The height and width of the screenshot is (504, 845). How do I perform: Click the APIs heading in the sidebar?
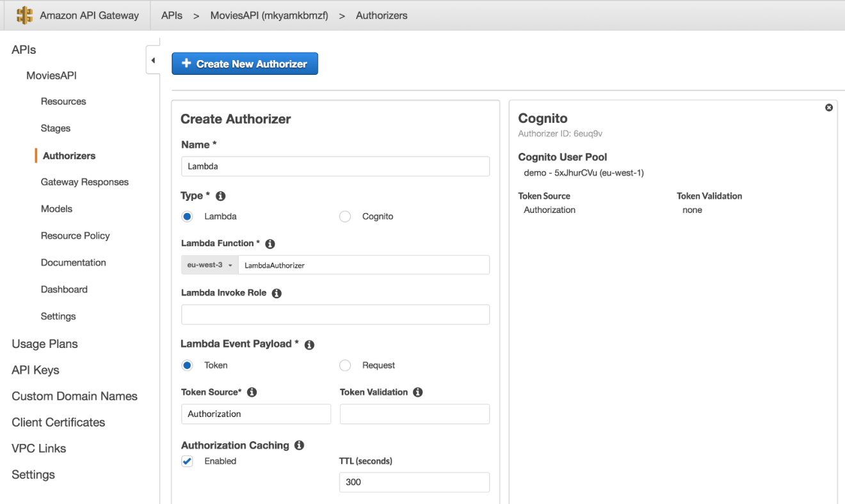pos(24,50)
